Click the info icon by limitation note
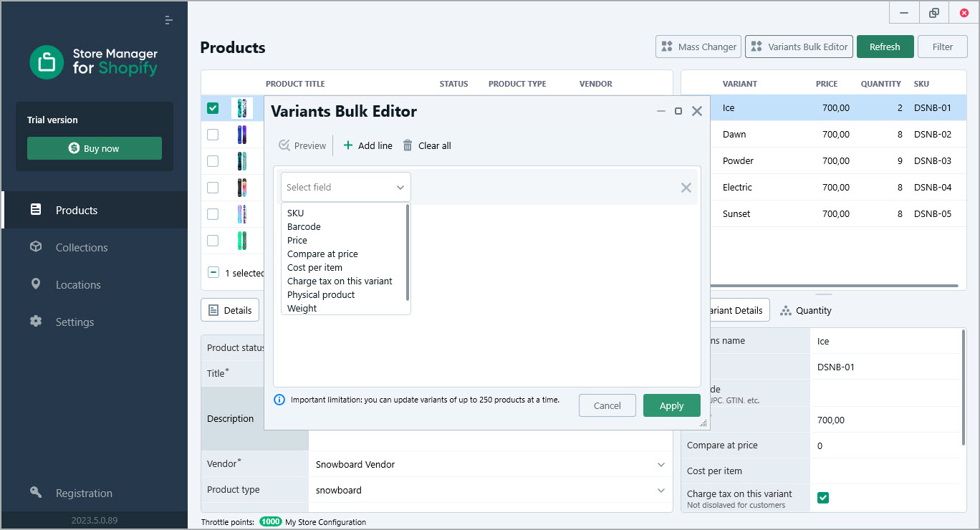The image size is (980, 530). tap(279, 400)
